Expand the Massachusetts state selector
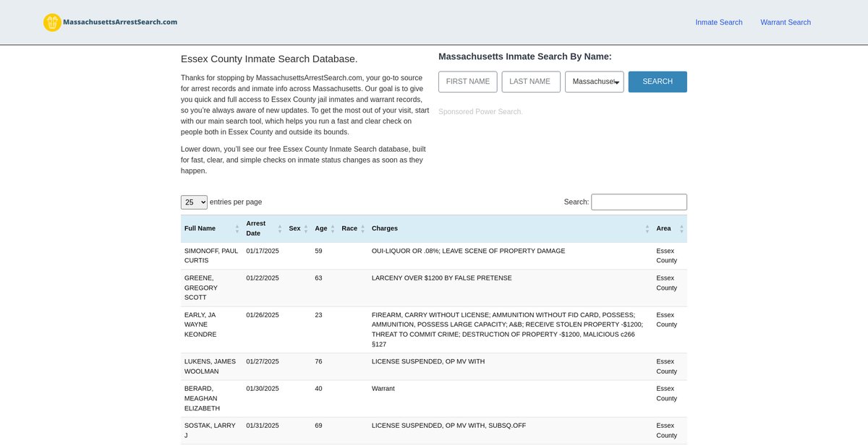Image resolution: width=868 pixels, height=448 pixels. (x=594, y=82)
